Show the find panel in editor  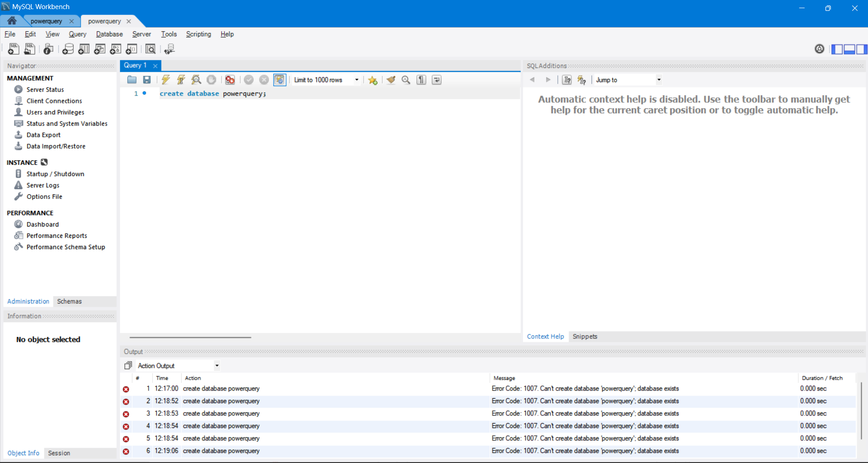[406, 80]
